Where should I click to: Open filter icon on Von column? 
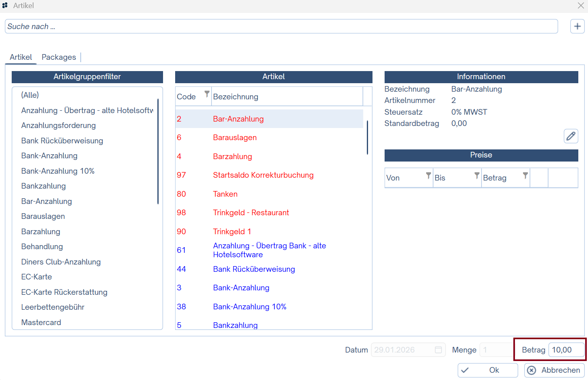pyautogui.click(x=428, y=175)
